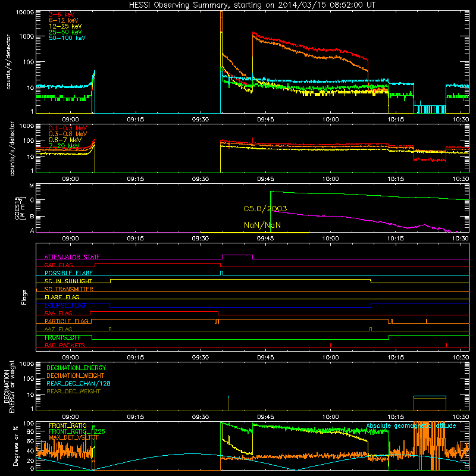Select the BAD_PACKETS flag label
The height and width of the screenshot is (476, 476).
65,345
